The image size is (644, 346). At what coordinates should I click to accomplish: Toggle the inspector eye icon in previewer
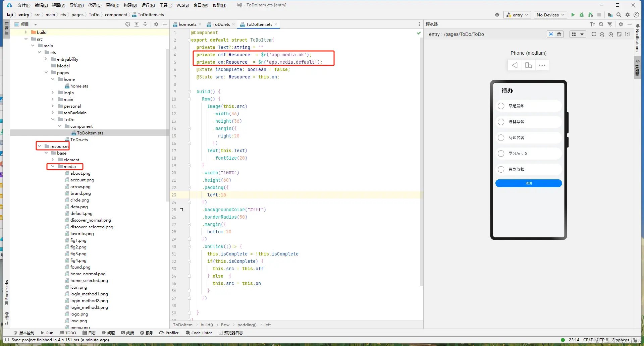(x=551, y=34)
